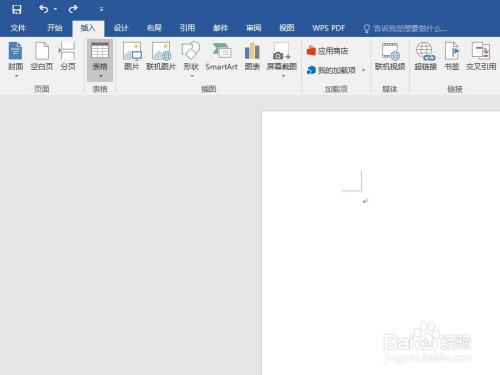Insert a chart (图表)
This screenshot has height=375, width=500.
252,56
